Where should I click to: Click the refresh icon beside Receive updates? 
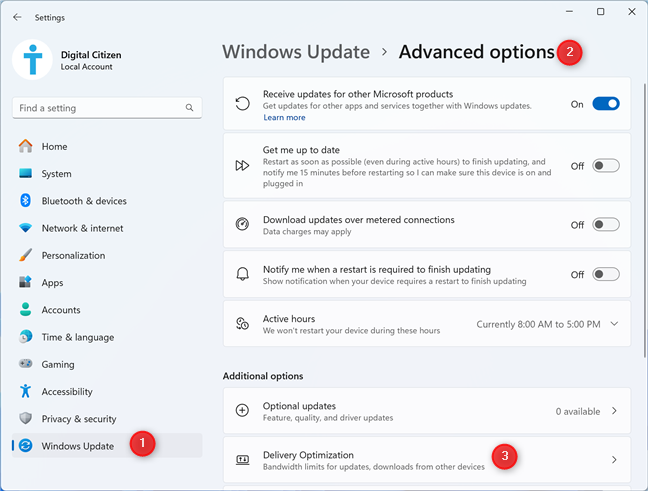pos(242,104)
